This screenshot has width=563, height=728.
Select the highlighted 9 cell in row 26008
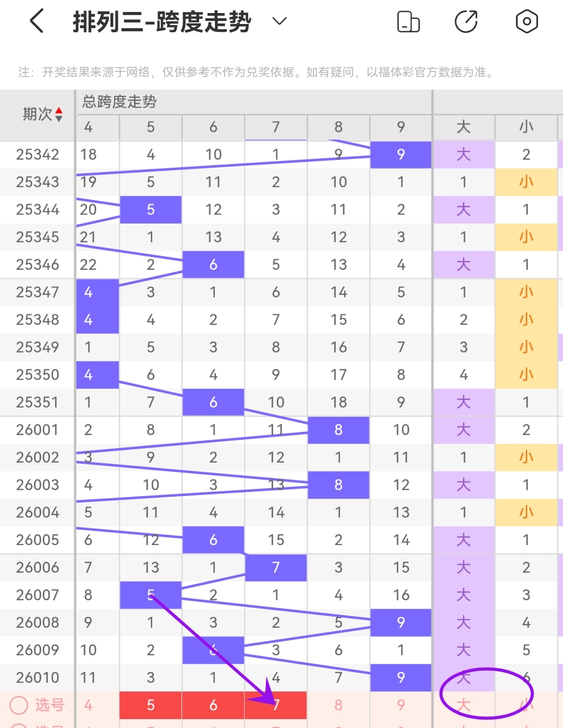click(401, 622)
